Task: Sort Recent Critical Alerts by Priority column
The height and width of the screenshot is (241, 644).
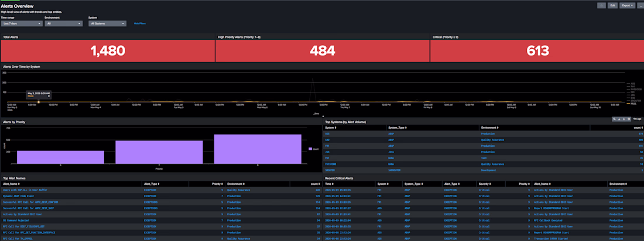Action: [x=524, y=184]
